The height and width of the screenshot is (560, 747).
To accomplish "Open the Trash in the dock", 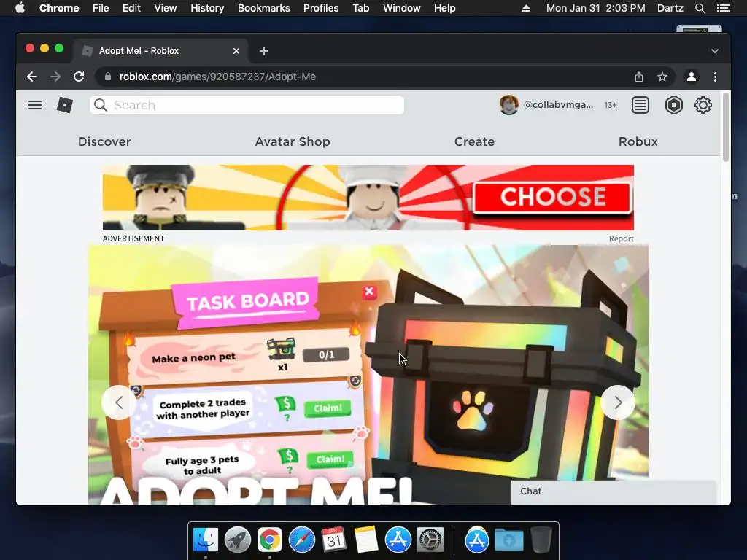I will click(541, 540).
